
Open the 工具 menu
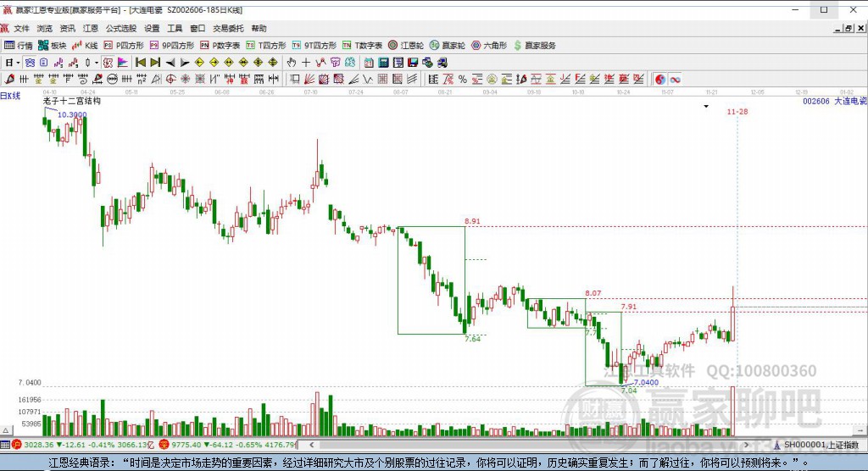click(x=175, y=28)
